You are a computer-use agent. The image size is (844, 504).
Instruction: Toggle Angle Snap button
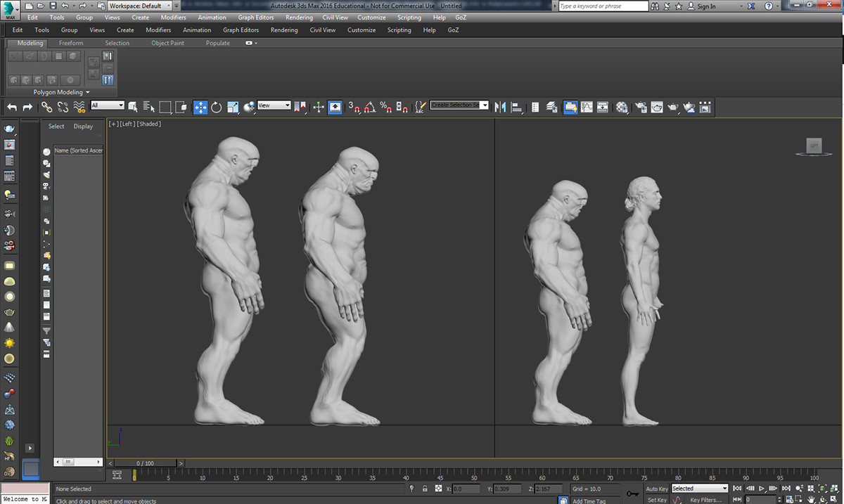coord(371,107)
